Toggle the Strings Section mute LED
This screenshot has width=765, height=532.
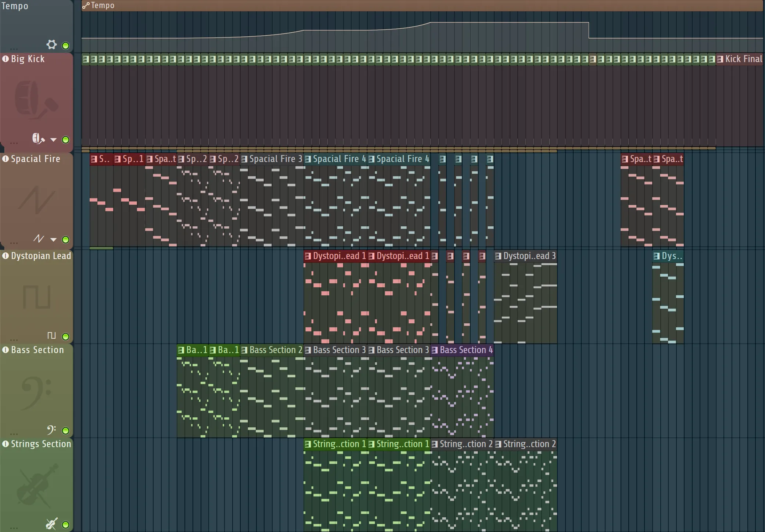[x=65, y=524]
